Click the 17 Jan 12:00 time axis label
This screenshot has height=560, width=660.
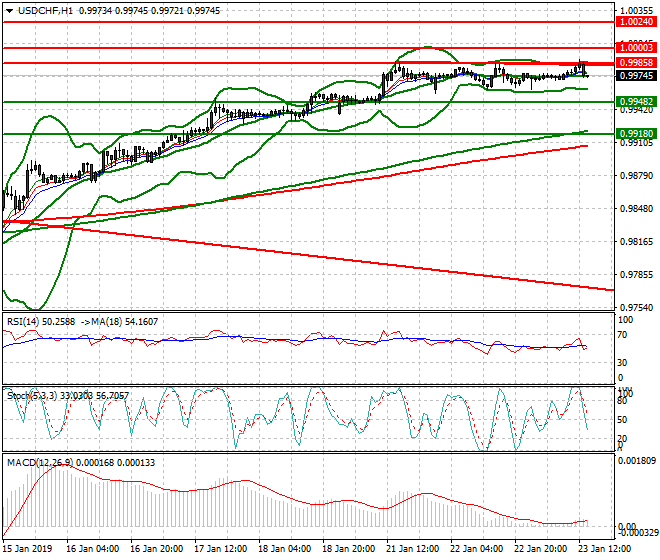tap(221, 549)
